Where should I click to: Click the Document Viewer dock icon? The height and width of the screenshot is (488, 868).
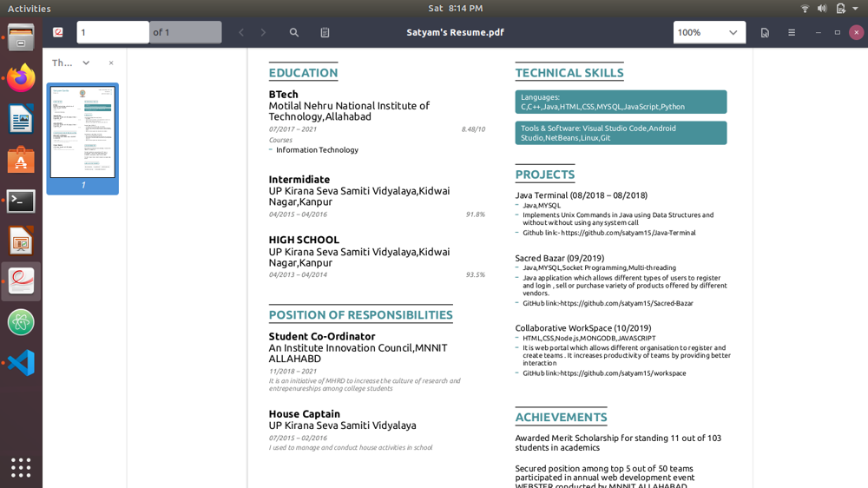pyautogui.click(x=21, y=281)
